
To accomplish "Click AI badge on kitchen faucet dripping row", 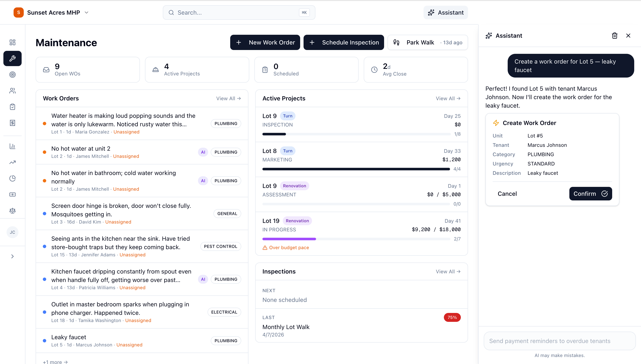I will tap(203, 279).
